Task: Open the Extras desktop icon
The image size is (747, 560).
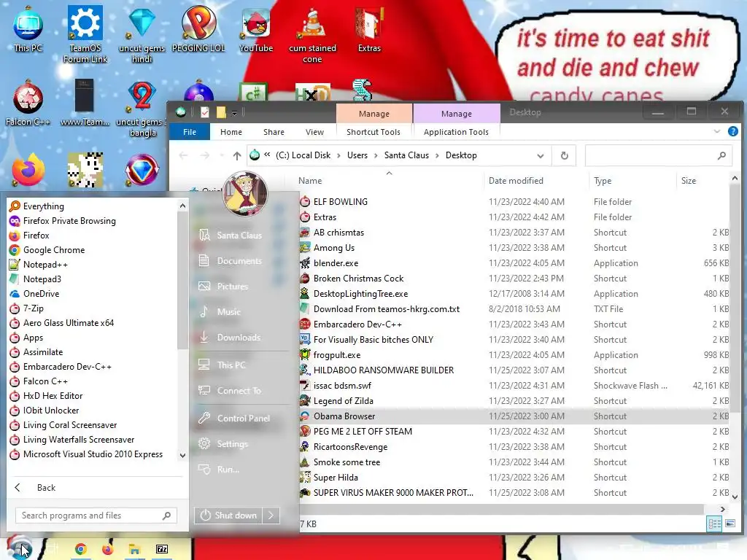Action: (369, 30)
